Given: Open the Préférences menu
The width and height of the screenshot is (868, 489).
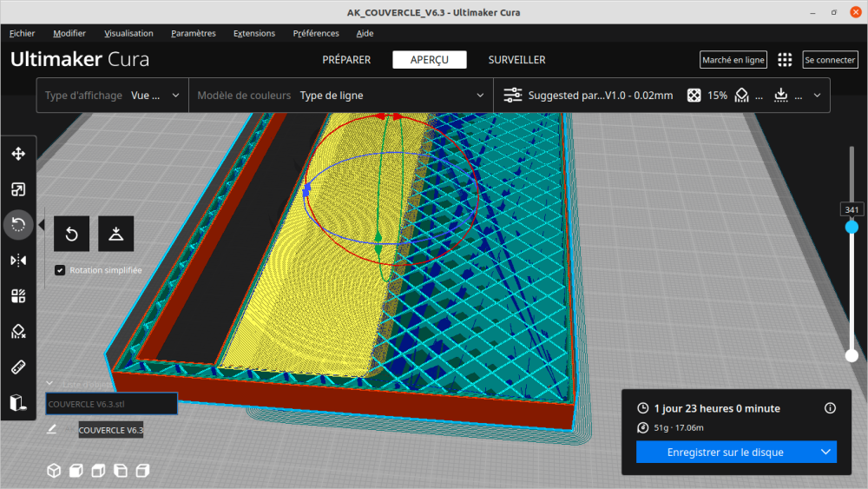Looking at the screenshot, I should pyautogui.click(x=316, y=33).
